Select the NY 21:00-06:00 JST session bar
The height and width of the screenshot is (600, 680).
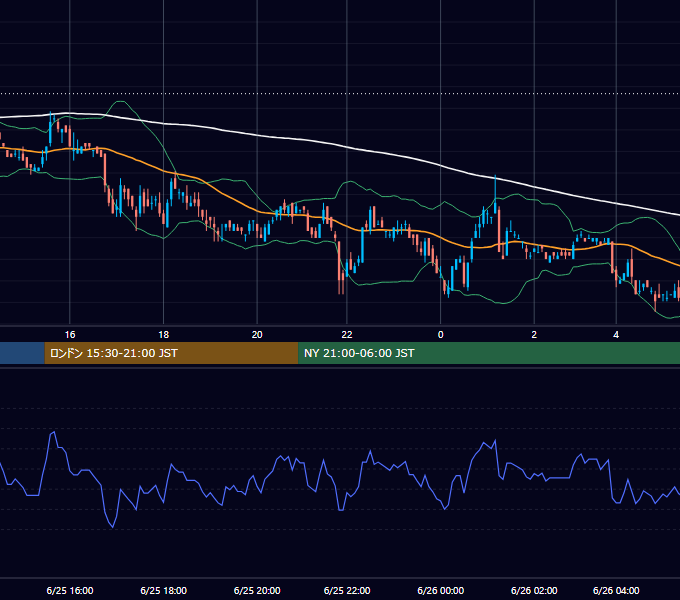(x=489, y=353)
